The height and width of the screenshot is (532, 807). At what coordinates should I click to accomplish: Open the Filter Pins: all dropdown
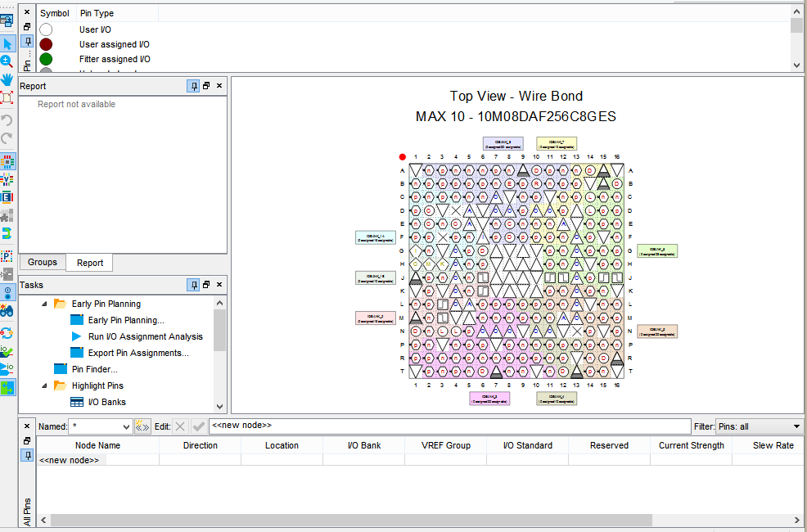(x=797, y=426)
